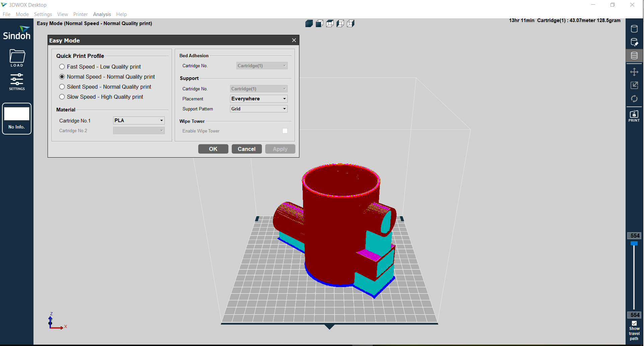Close the Easy Mode dialog
Viewport: 644px width, 346px height.
294,40
